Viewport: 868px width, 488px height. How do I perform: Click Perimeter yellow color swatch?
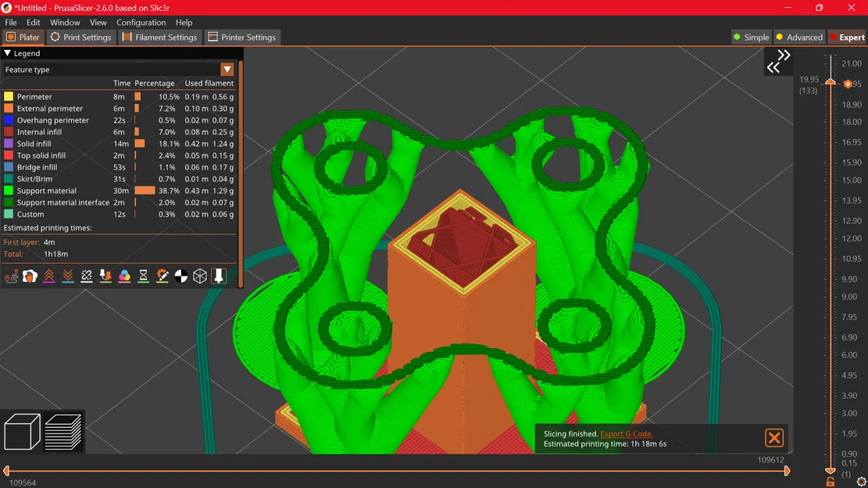(x=9, y=96)
